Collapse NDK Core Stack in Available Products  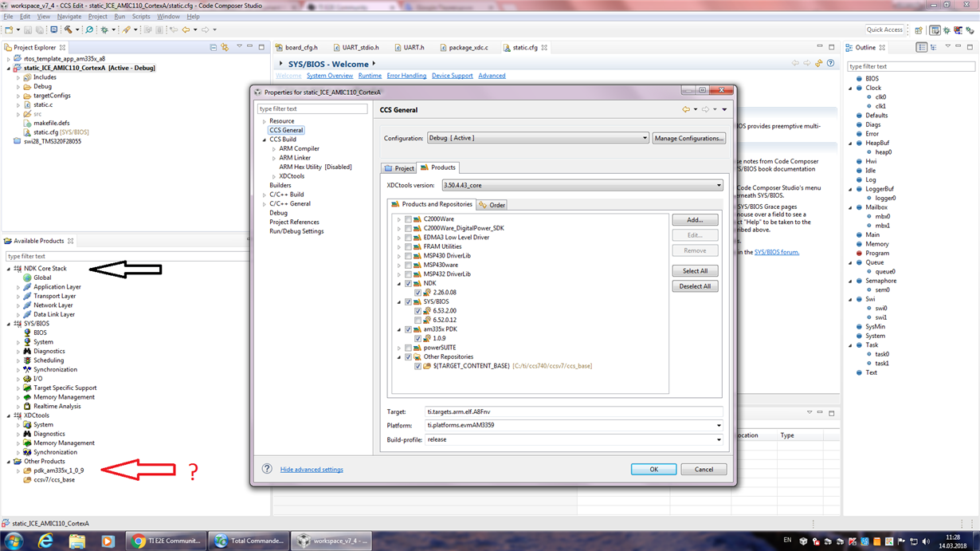coord(9,269)
